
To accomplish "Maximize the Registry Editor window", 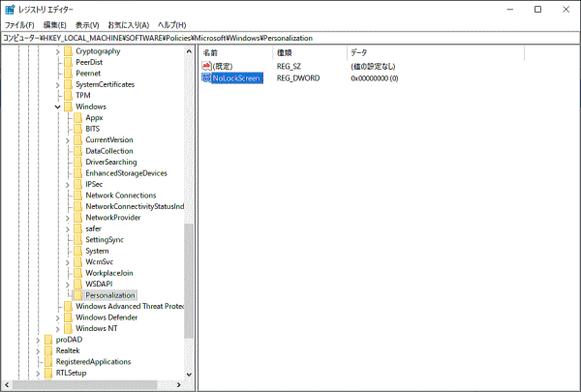I will click(x=537, y=10).
